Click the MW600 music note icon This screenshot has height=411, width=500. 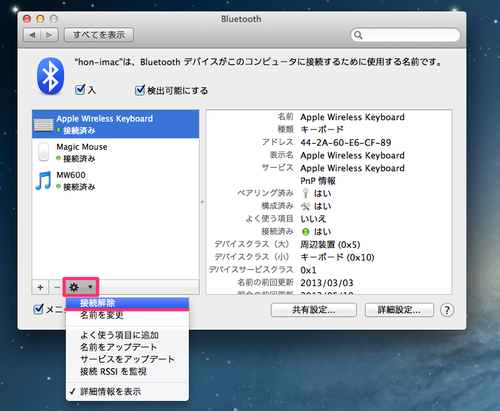[x=43, y=180]
